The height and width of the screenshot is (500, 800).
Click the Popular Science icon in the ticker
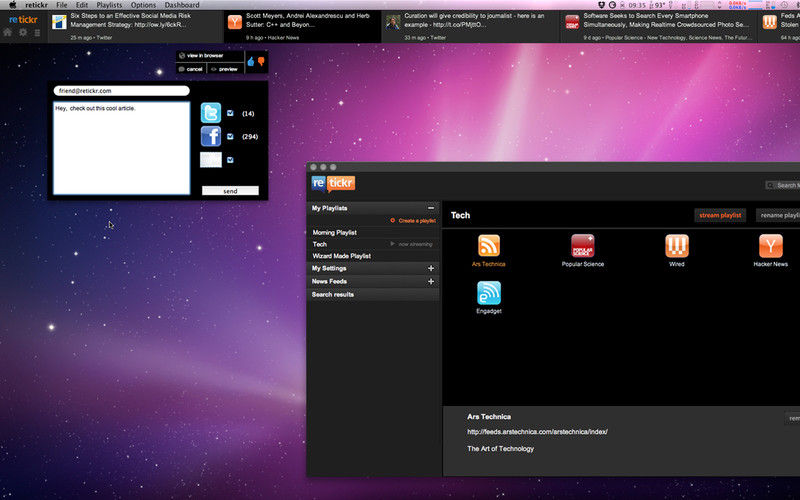pos(572,22)
